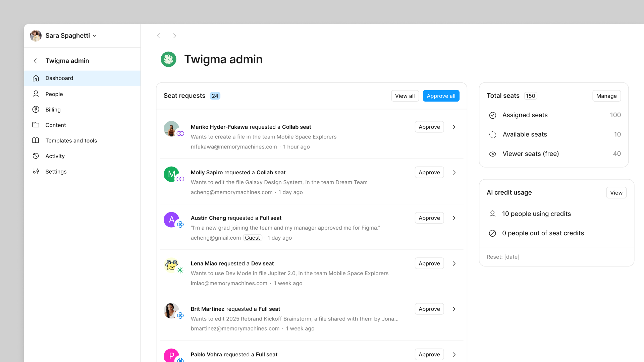Click Full seat badge on Austin's avatar
Screen dimensions: 644x362
point(180,224)
